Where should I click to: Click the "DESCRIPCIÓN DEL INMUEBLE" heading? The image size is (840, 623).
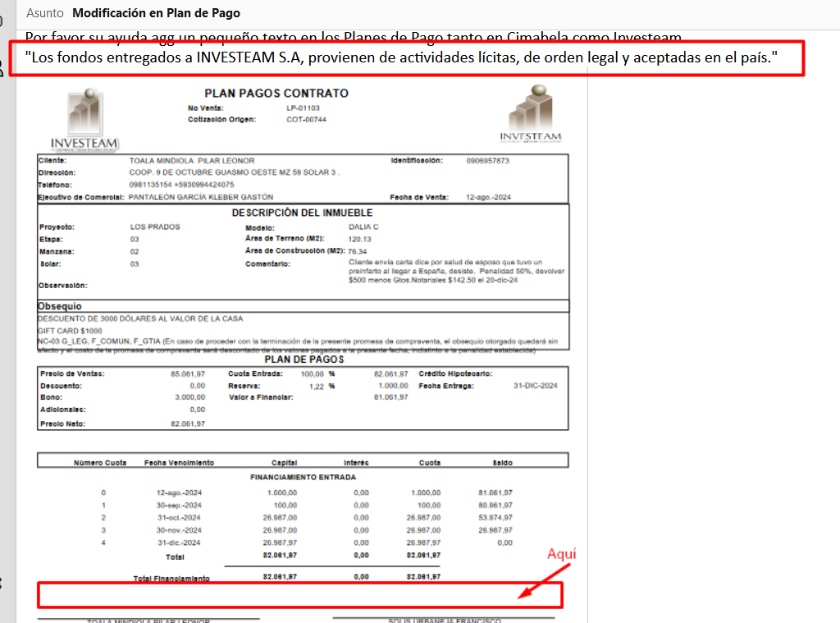point(303,213)
